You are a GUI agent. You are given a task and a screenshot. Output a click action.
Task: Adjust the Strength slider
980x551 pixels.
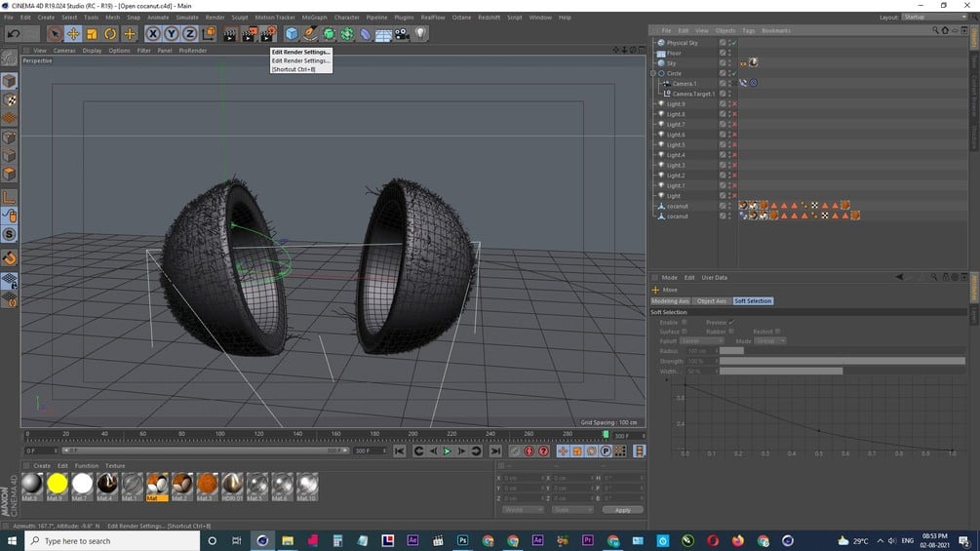click(x=842, y=361)
